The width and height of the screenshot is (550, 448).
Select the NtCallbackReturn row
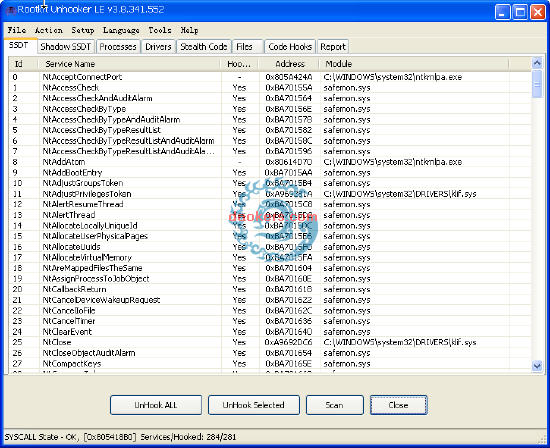click(x=270, y=289)
